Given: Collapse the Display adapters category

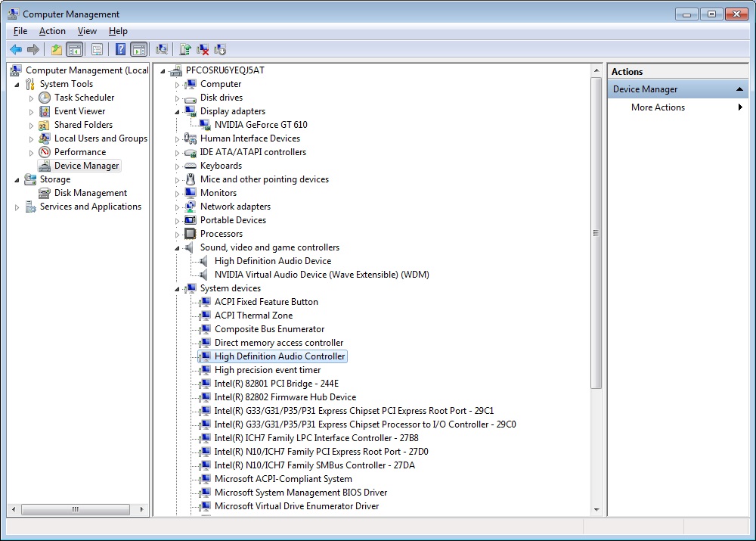Looking at the screenshot, I should pyautogui.click(x=177, y=111).
